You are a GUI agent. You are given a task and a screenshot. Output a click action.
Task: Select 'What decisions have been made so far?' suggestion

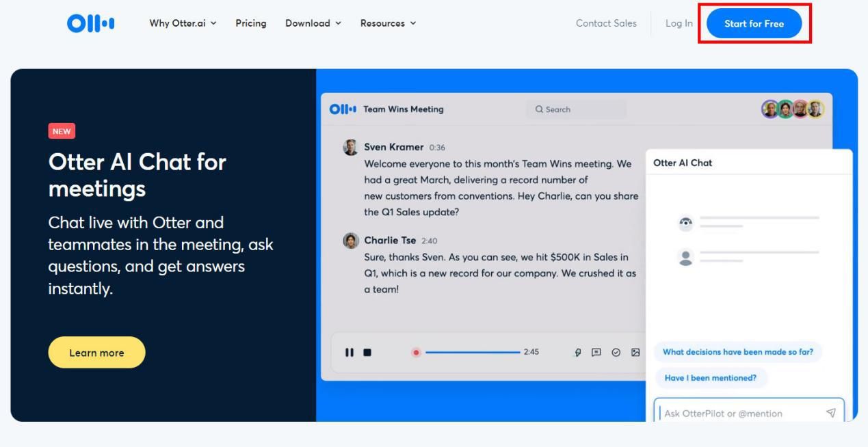[738, 352]
